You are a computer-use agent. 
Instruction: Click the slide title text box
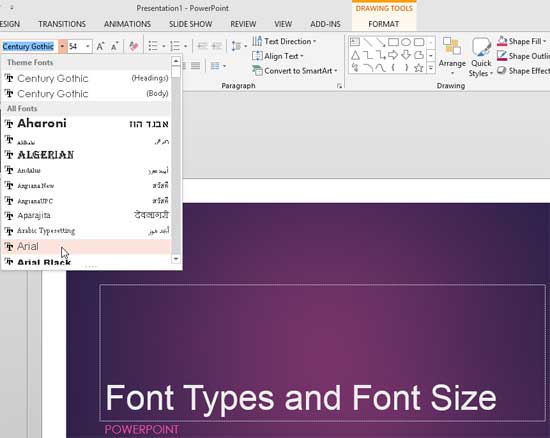322,353
